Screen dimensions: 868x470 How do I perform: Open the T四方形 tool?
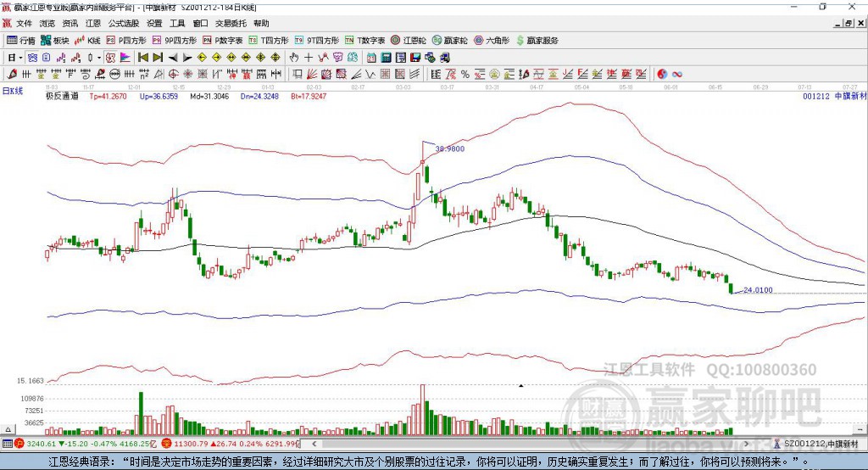[x=269, y=41]
